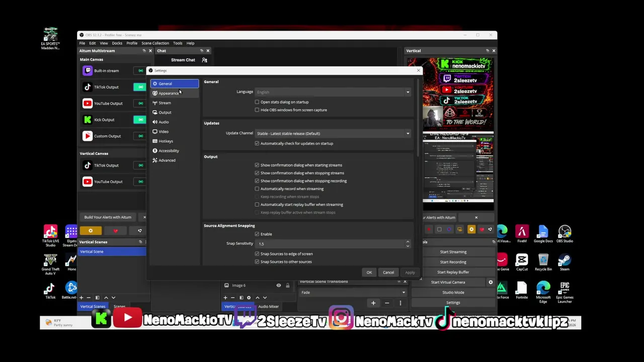Open the Audio settings category
The width and height of the screenshot is (644, 362).
click(174, 122)
